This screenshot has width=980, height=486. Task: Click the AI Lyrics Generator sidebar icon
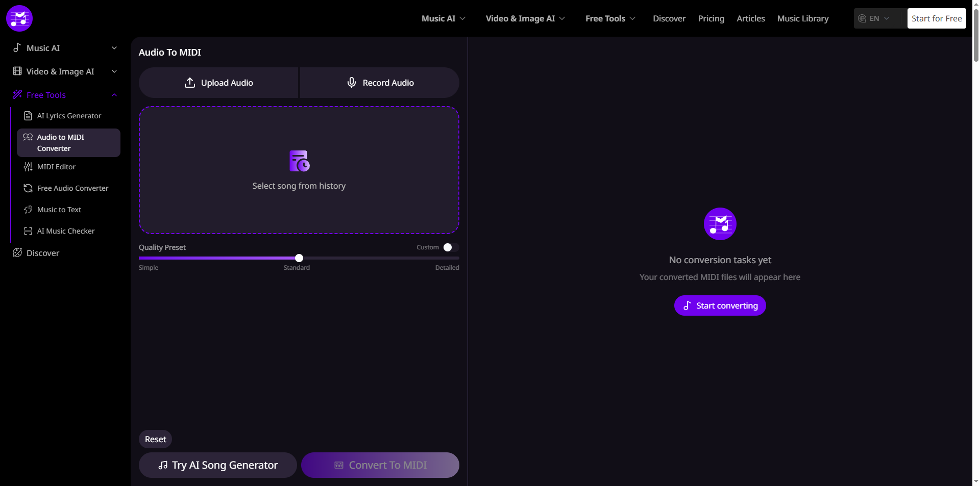pyautogui.click(x=28, y=116)
